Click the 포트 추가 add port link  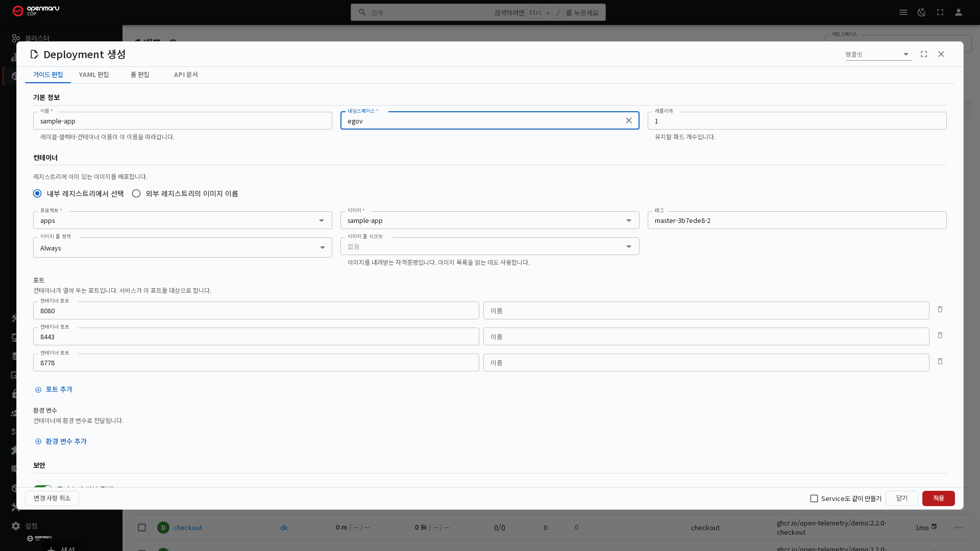click(54, 389)
